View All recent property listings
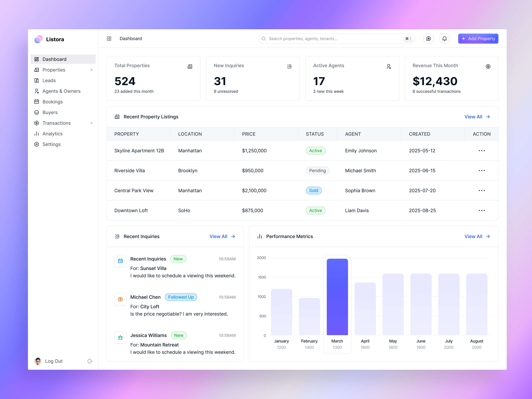The height and width of the screenshot is (399, 532). (477, 117)
